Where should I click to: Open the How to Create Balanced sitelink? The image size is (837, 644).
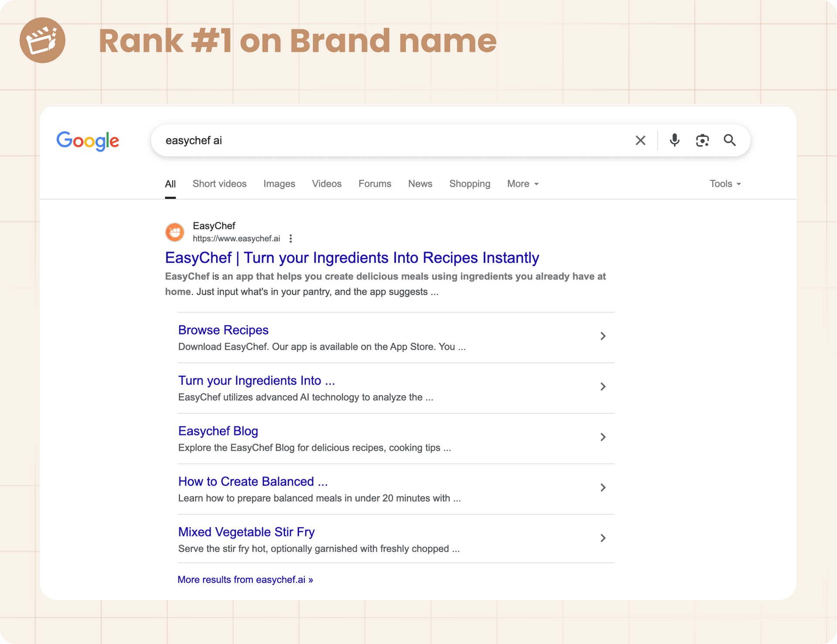tap(253, 481)
